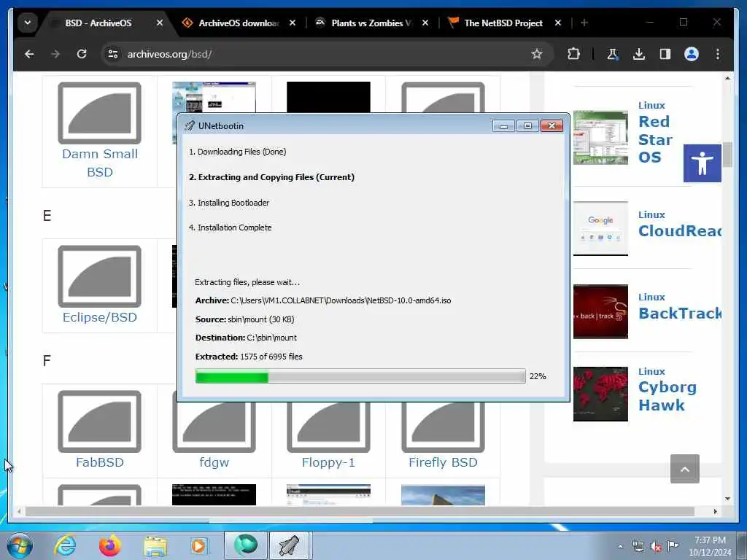Open the Downloads toolbar icon
The height and width of the screenshot is (560, 747).
point(639,54)
